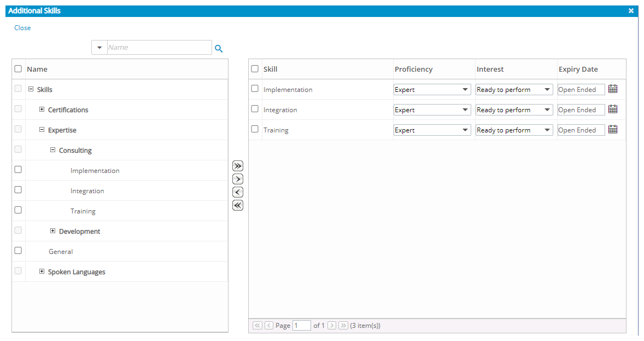Collapse the Expertise node
The height and width of the screenshot is (341, 644).
[x=42, y=129]
